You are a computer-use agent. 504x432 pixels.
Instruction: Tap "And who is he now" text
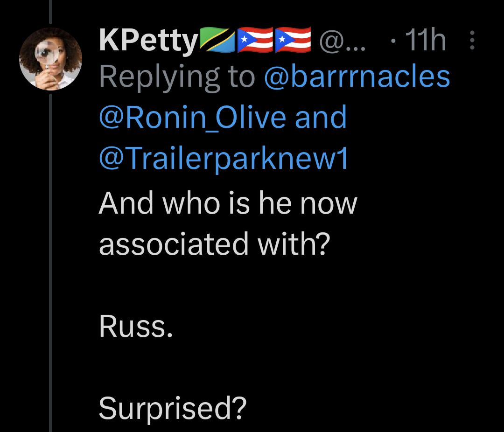(x=228, y=203)
